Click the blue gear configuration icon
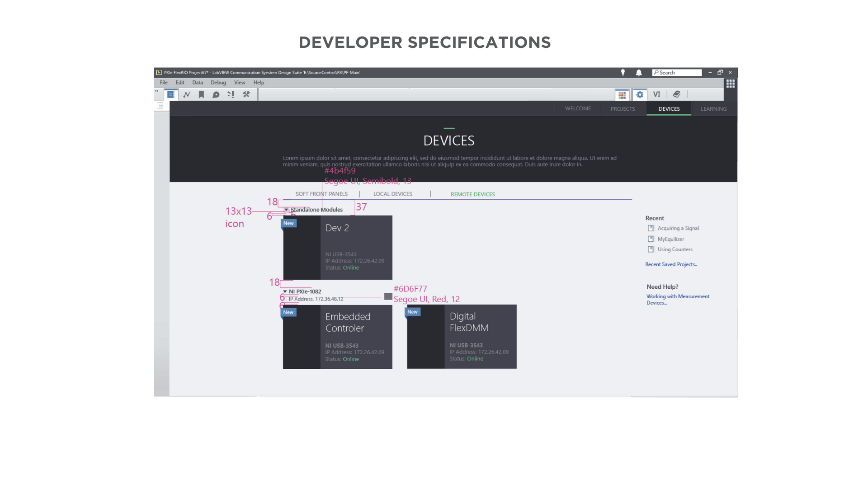 coord(640,94)
